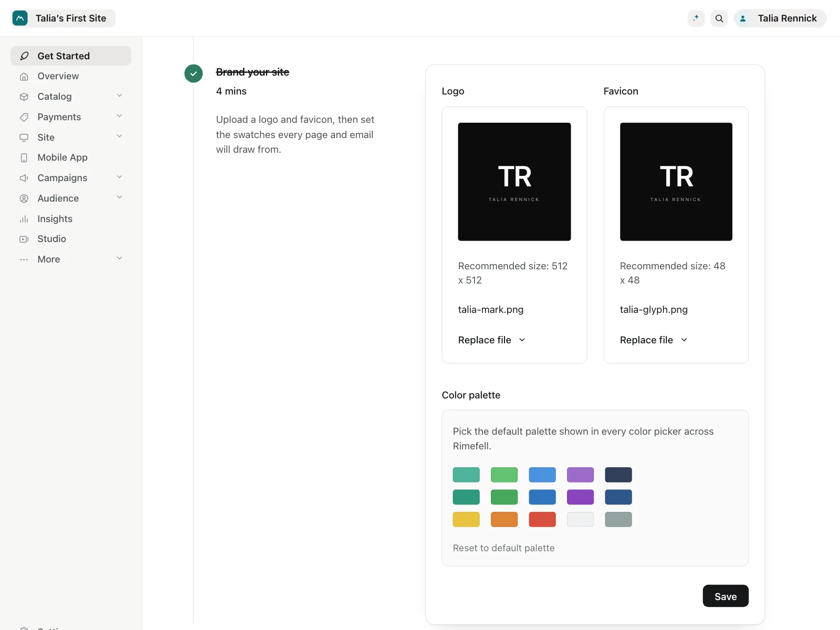840x630 pixels.
Task: Click the Studio video icon
Action: 24,239
